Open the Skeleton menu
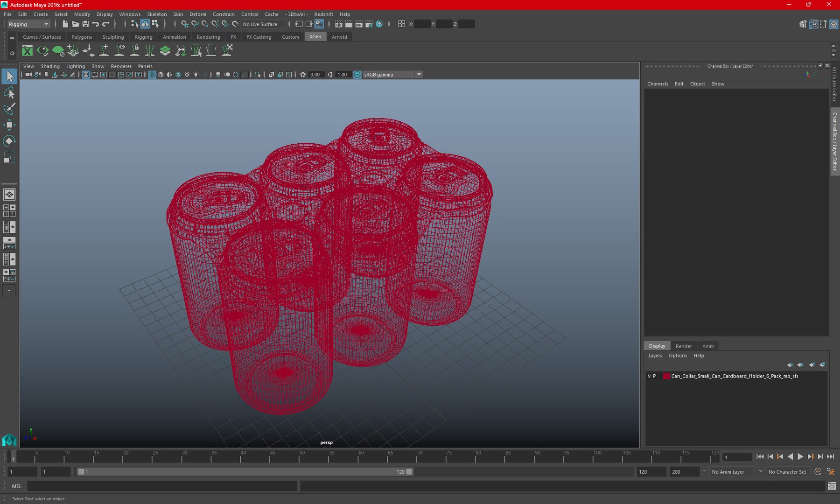Image resolution: width=840 pixels, height=504 pixels. pyautogui.click(x=157, y=14)
